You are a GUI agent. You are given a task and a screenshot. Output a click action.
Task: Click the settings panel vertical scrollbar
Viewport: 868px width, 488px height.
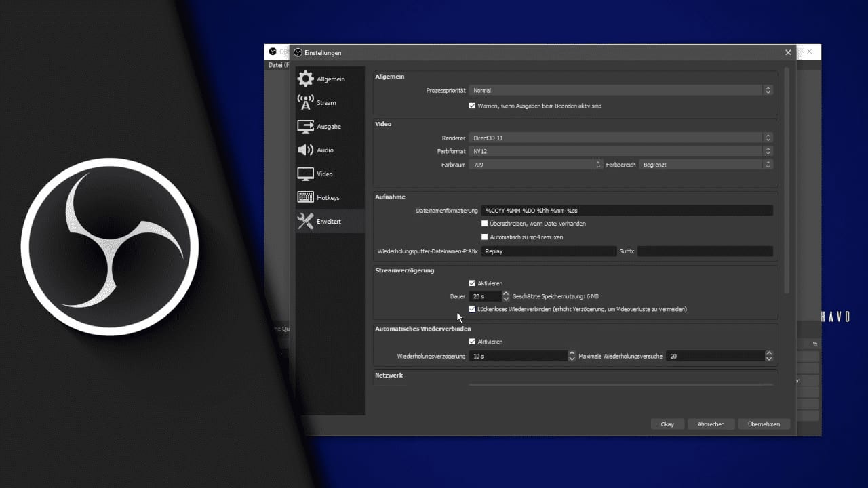click(787, 180)
